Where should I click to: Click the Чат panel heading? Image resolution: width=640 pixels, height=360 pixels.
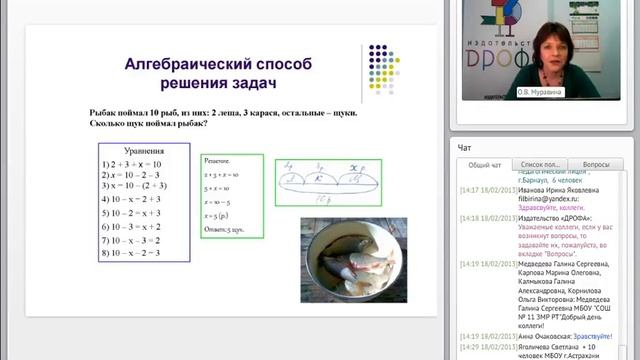pyautogui.click(x=464, y=148)
